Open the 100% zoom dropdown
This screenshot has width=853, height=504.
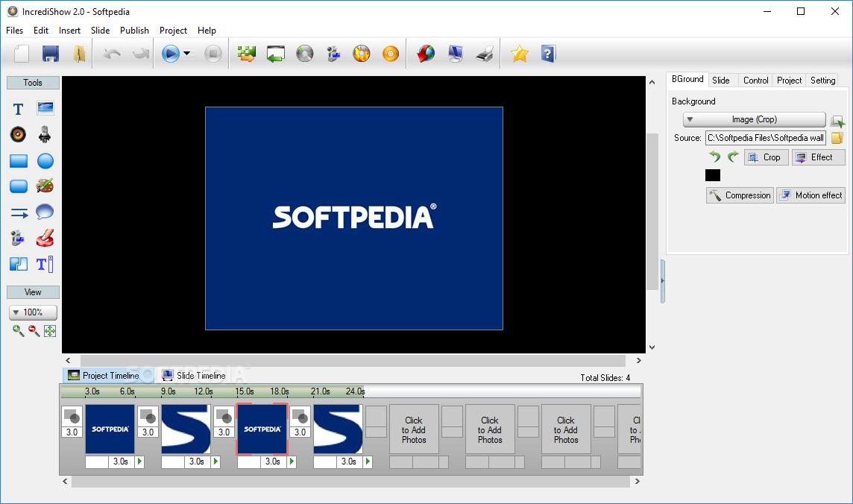click(x=34, y=312)
